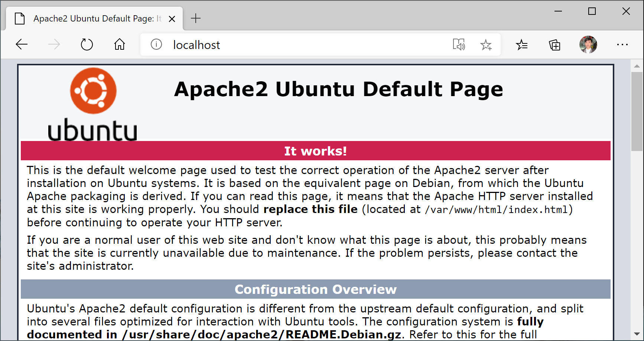
Task: Open the user profile avatar
Action: pyautogui.click(x=588, y=45)
